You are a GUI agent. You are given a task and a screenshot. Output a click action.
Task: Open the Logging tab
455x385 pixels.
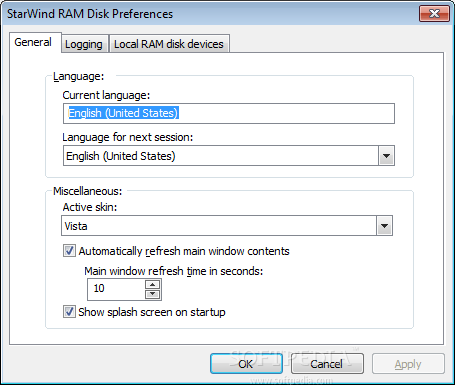[x=85, y=44]
